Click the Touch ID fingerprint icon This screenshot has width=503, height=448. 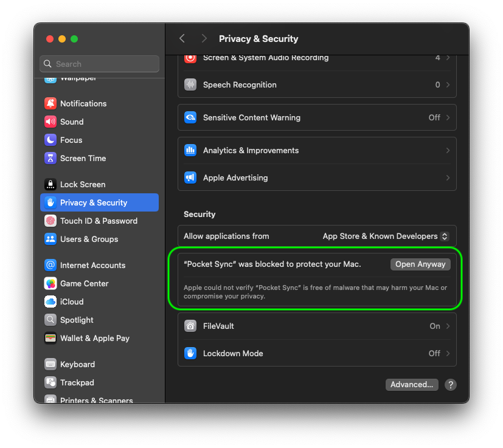50,221
